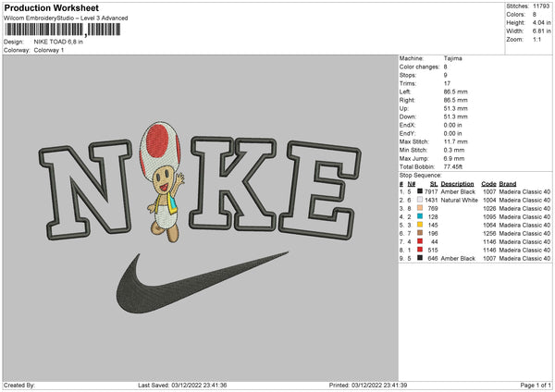Click the Up value 51.3 mm
Screen dimensions: 555x392
click(x=455, y=108)
